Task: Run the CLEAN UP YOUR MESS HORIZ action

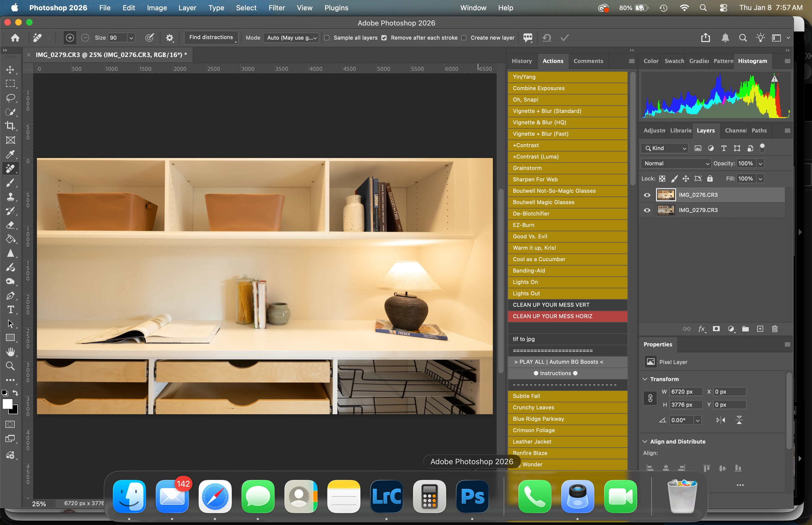Action: pyautogui.click(x=567, y=316)
